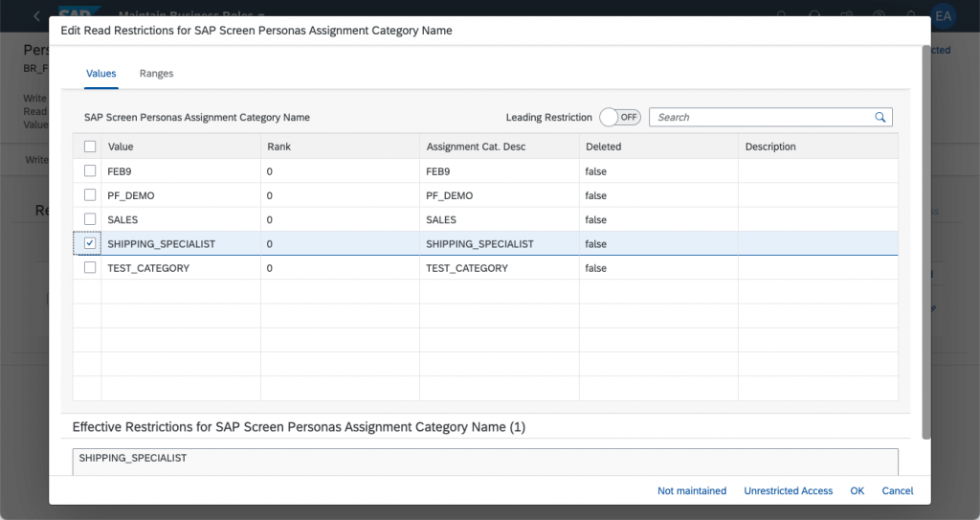The width and height of the screenshot is (980, 520).
Task: Open the EA user avatar menu
Action: [943, 15]
